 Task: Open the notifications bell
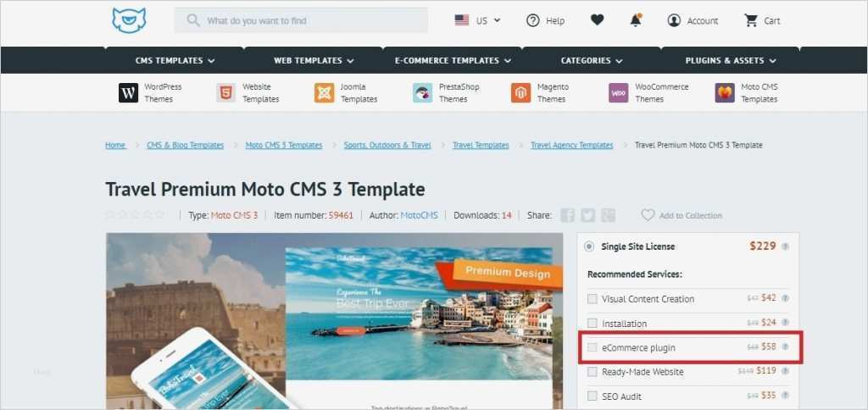[636, 20]
